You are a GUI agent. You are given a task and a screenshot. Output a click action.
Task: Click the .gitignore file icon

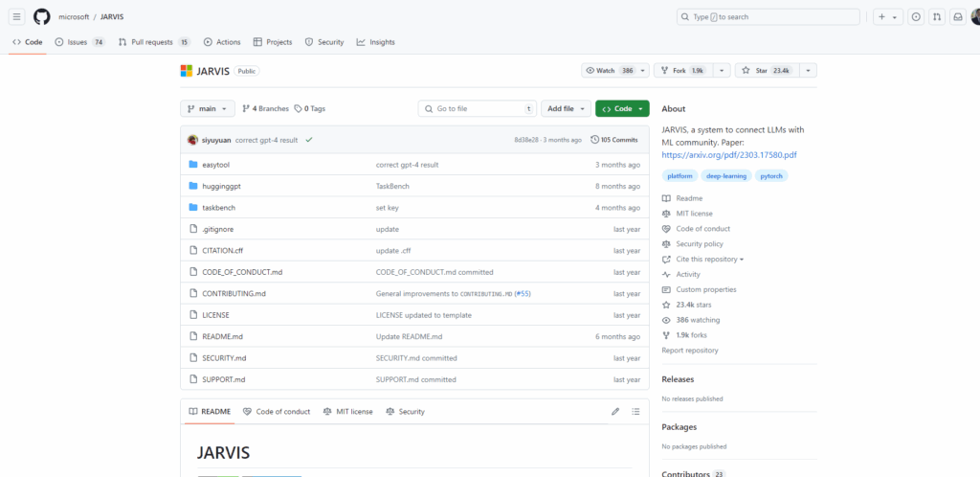pos(193,230)
